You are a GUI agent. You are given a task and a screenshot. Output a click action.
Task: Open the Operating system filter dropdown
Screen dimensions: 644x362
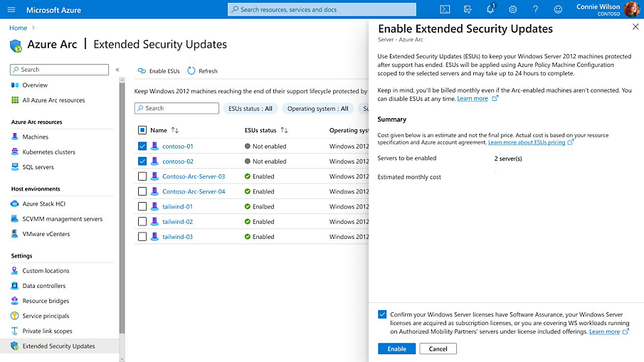pyautogui.click(x=317, y=109)
